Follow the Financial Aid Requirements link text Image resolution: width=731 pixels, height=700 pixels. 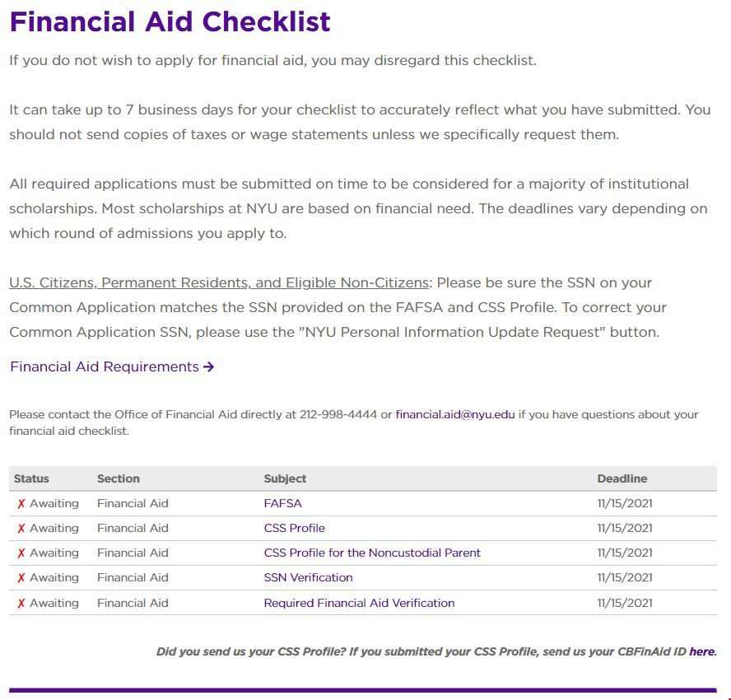[x=105, y=366]
